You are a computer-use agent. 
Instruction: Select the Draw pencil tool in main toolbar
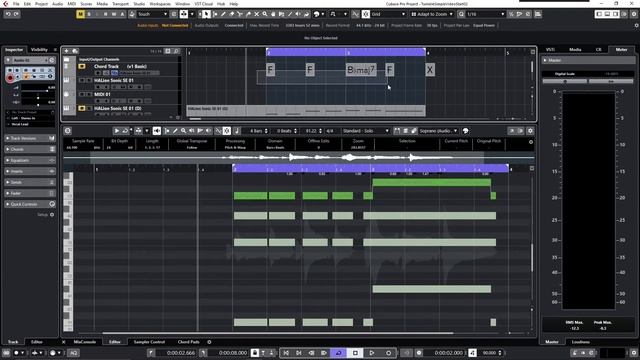click(223, 14)
